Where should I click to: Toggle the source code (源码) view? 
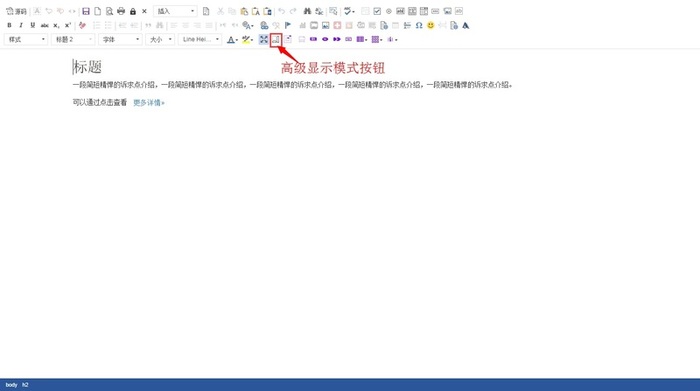(16, 11)
